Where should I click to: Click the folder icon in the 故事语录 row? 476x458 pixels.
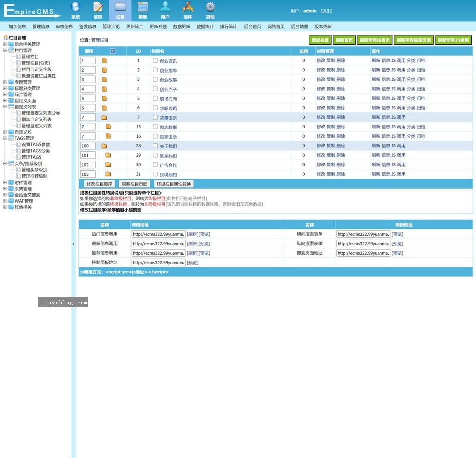[104, 118]
